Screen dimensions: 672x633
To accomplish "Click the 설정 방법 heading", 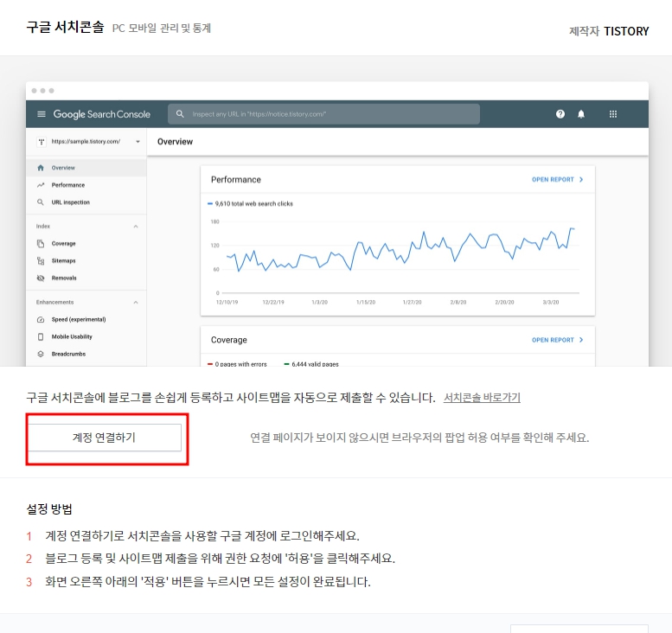I will coord(49,509).
